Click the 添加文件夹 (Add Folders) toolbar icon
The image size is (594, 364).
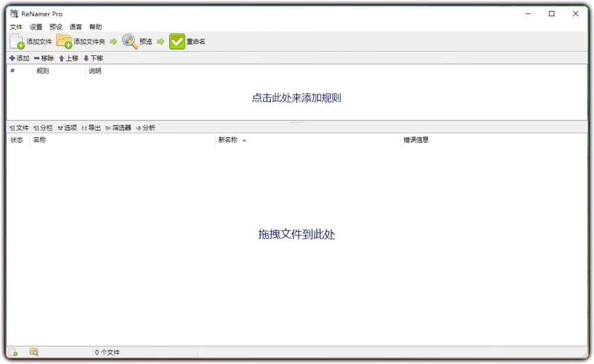click(64, 41)
